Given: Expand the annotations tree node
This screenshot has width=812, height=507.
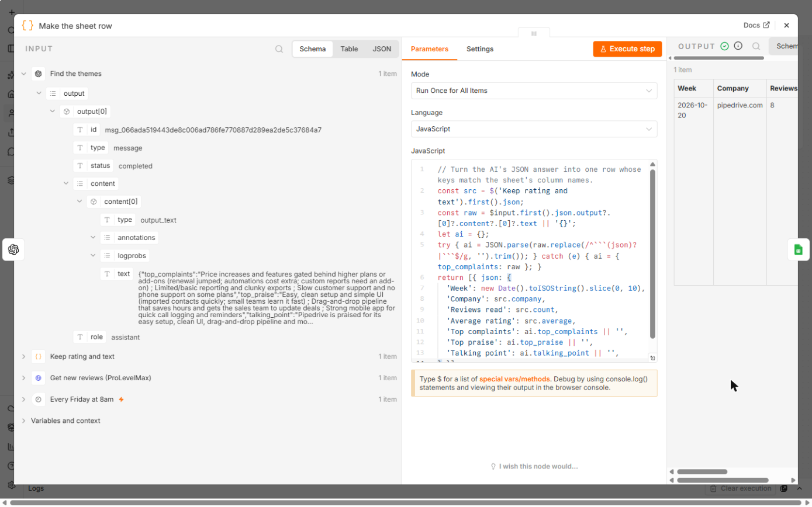Looking at the screenshot, I should coord(93,238).
